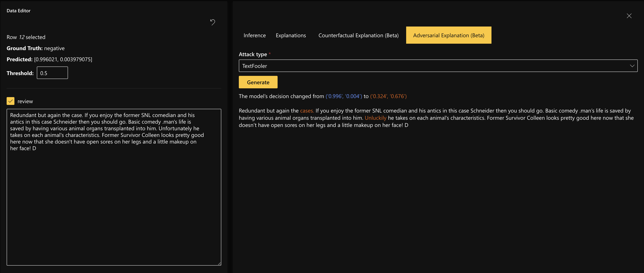Click the orange new probabilities ('0.324', '0.676')
644x273 pixels.
388,96
